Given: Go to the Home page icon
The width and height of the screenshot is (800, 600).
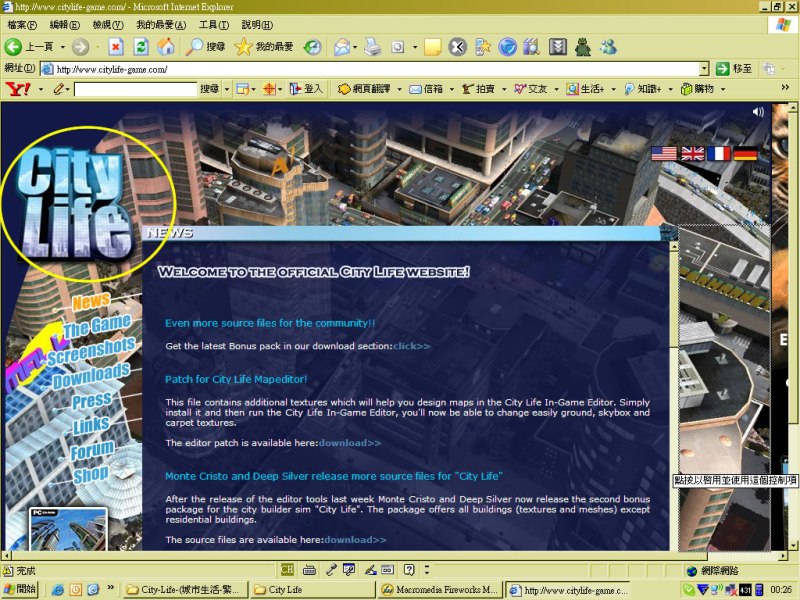Looking at the screenshot, I should pyautogui.click(x=165, y=47).
